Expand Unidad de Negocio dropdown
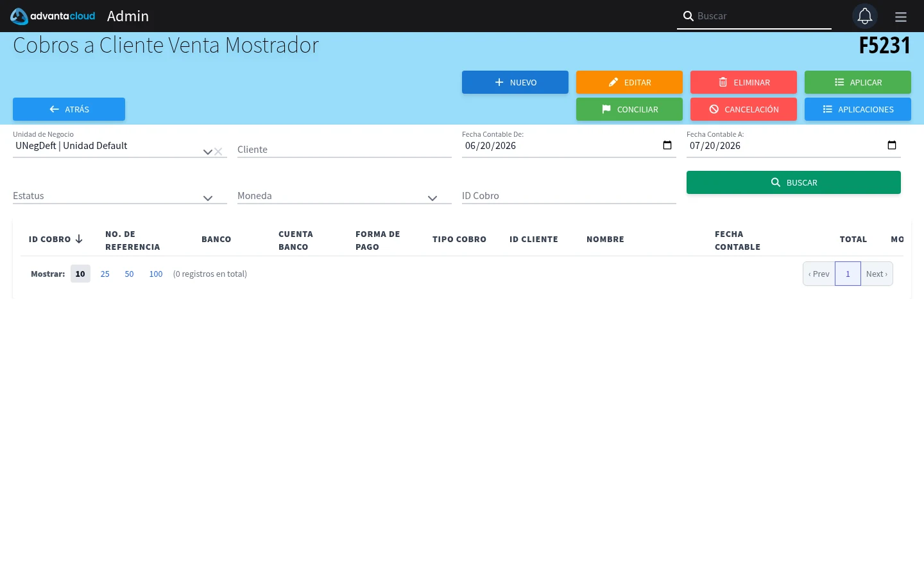Image resolution: width=924 pixels, height=578 pixels. (207, 152)
